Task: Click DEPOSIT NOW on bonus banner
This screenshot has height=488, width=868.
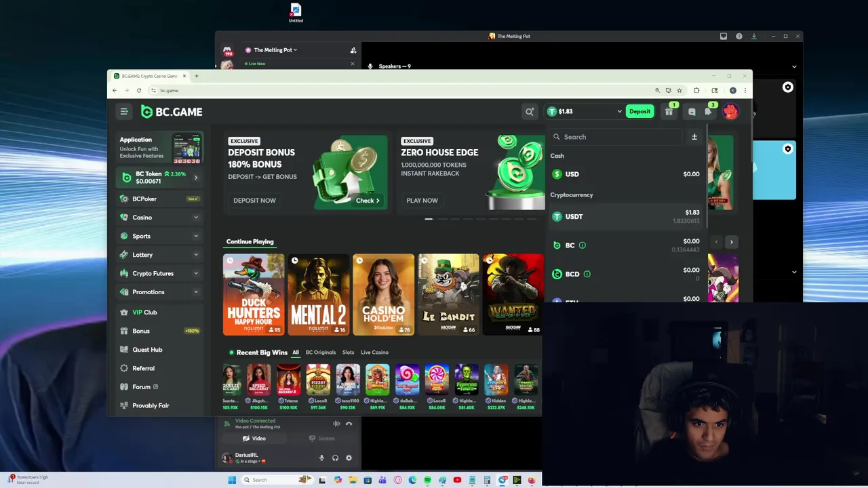Action: pyautogui.click(x=254, y=201)
